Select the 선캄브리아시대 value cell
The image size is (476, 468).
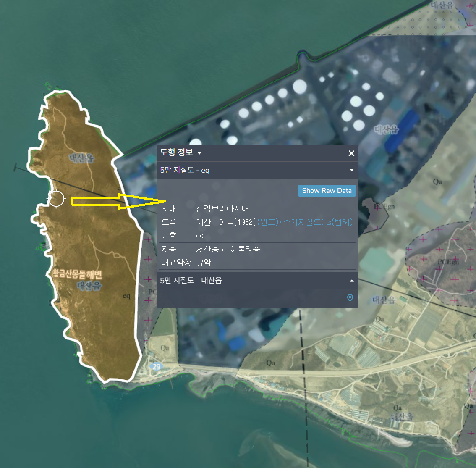pos(222,209)
